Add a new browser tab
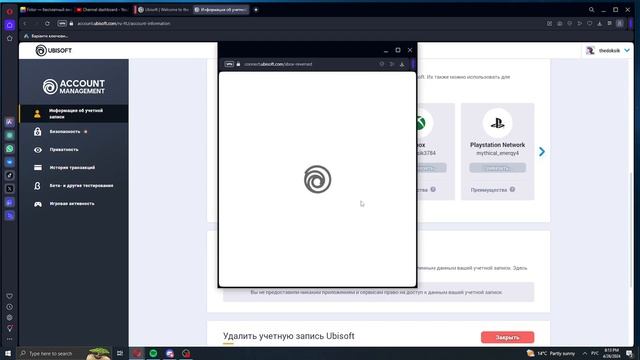The image size is (640, 360). [x=256, y=10]
